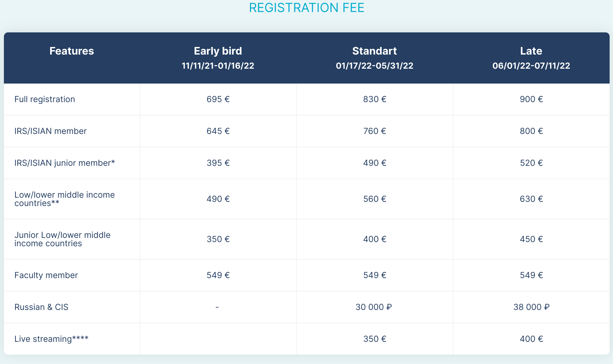Select the 520 € junior late price
613x364 pixels.
tap(531, 163)
